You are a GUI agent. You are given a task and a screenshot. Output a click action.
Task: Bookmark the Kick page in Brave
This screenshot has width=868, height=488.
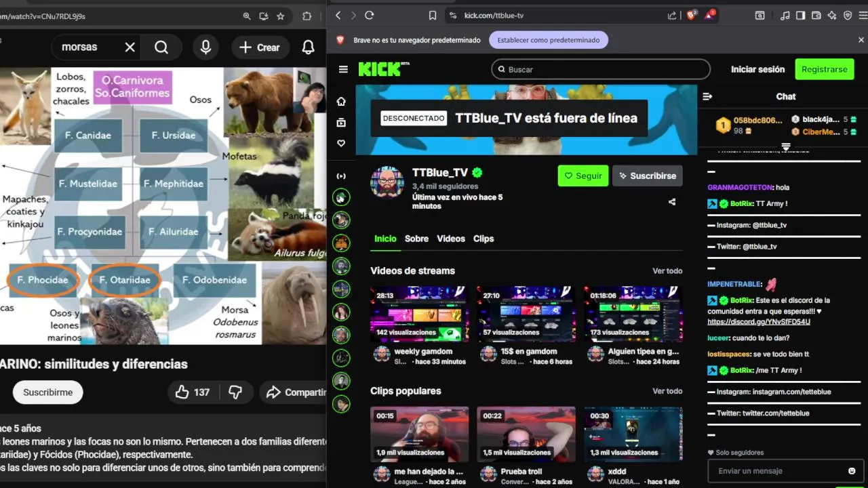click(433, 15)
